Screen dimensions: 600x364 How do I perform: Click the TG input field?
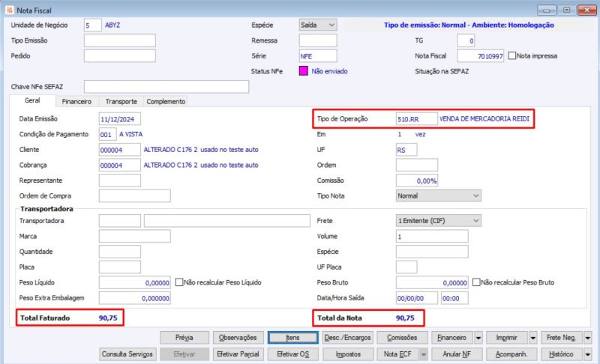tap(466, 40)
